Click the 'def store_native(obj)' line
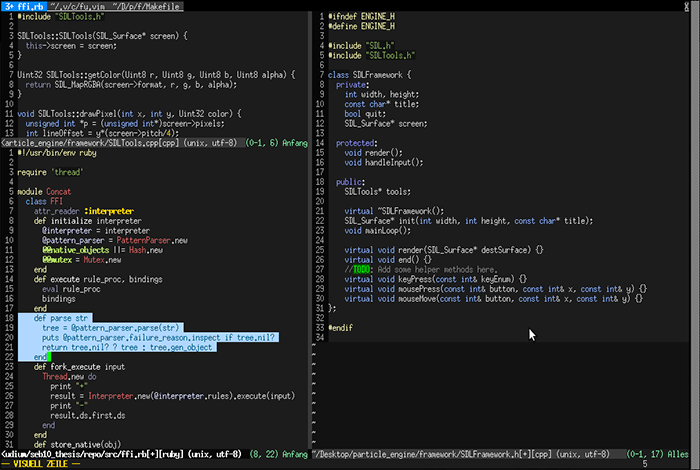Viewport: 700px width, 470px height. coord(75,444)
